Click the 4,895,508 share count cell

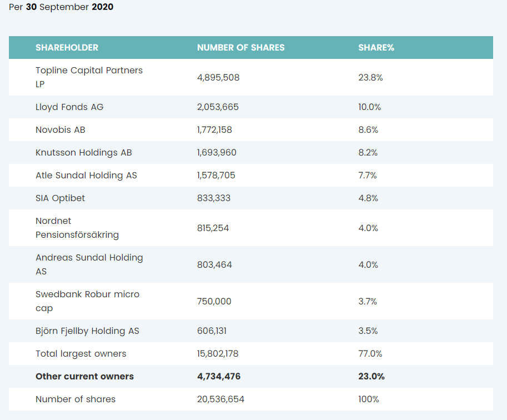pos(218,77)
